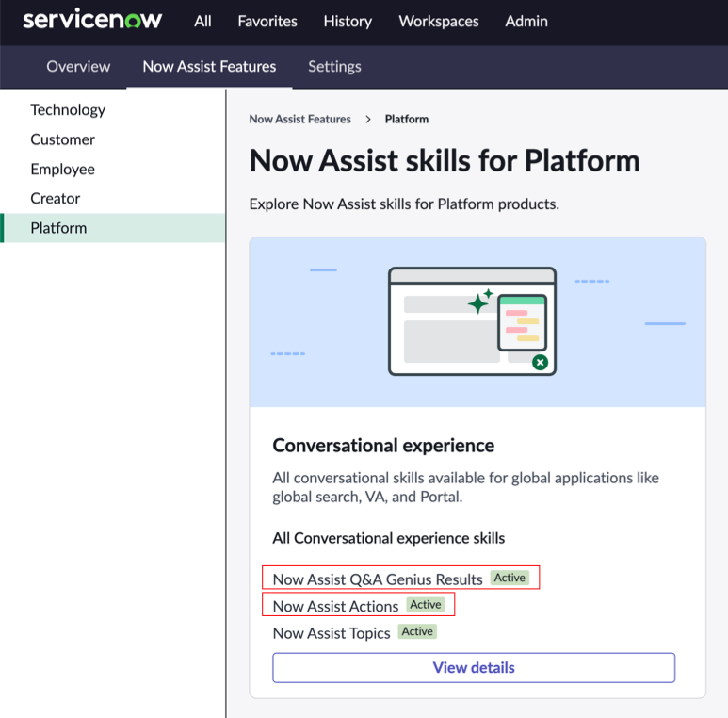Image resolution: width=728 pixels, height=718 pixels.
Task: Click the Now Assist Features breadcrumb link
Action: tap(299, 120)
